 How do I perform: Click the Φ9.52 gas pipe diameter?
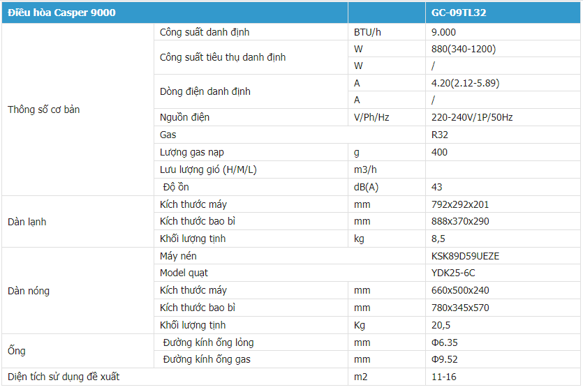(445, 359)
